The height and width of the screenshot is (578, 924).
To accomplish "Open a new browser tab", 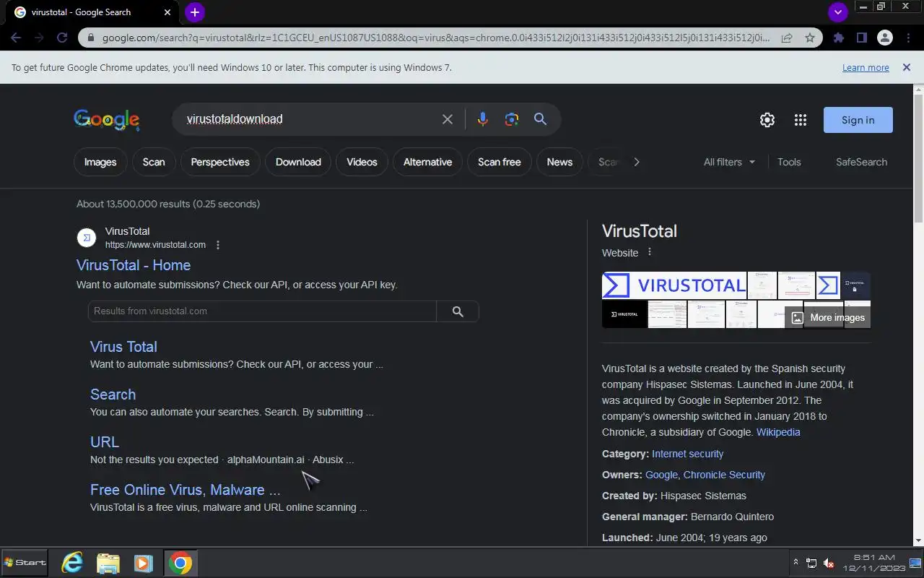I will (x=195, y=12).
